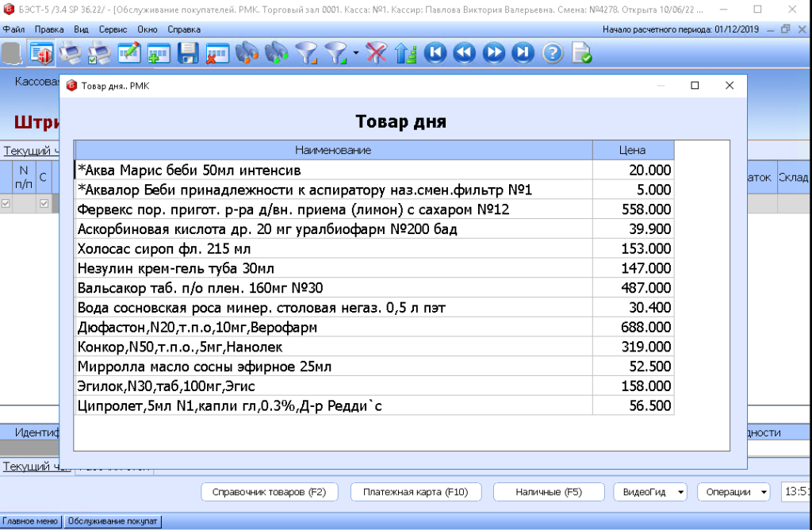
Task: Click the crossed-out filter icon to clear filter
Action: coord(377,53)
